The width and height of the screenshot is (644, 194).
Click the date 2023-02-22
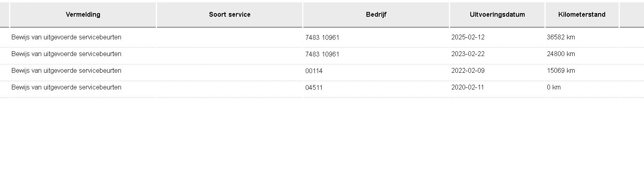pyautogui.click(x=468, y=54)
